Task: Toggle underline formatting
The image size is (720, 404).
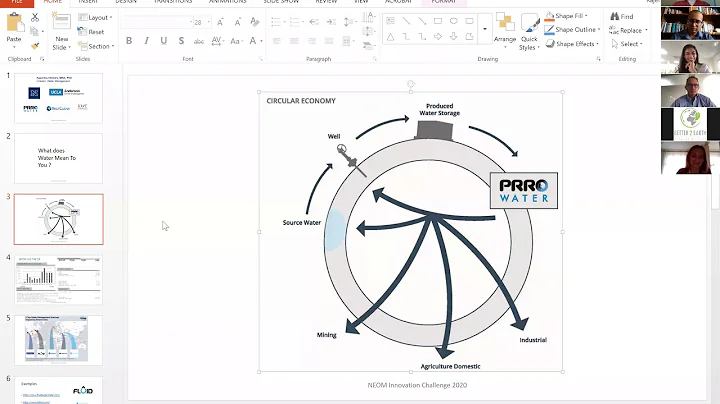Action: (x=163, y=41)
